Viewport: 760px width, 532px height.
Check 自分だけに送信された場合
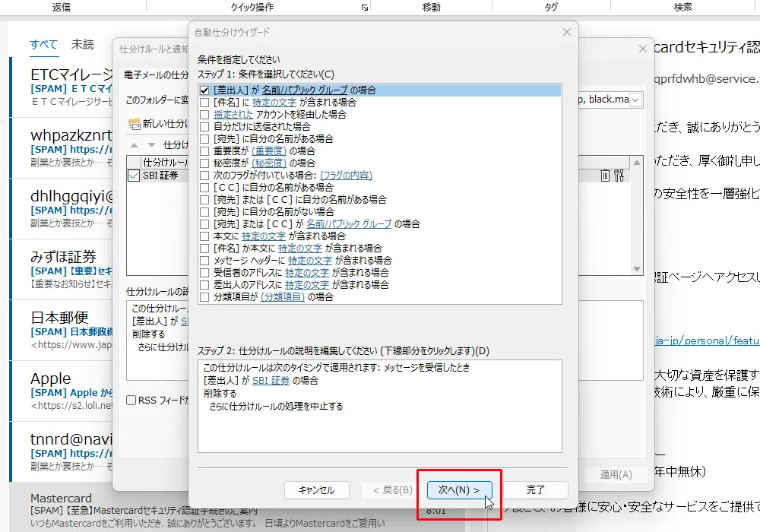(204, 126)
